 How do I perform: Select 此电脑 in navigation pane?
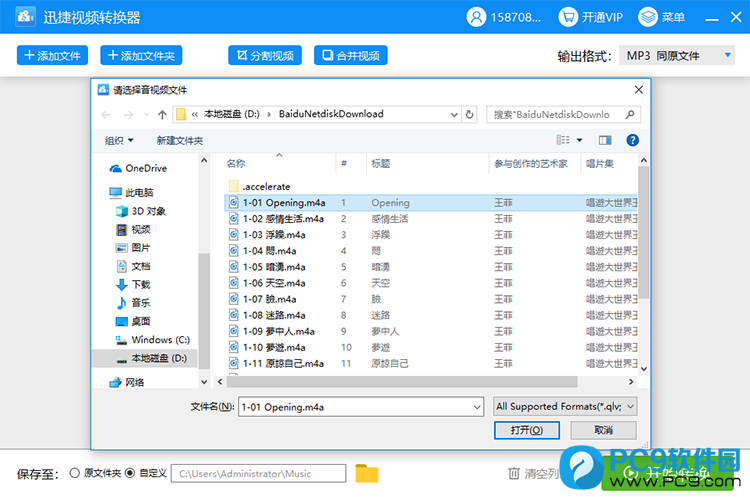click(132, 192)
